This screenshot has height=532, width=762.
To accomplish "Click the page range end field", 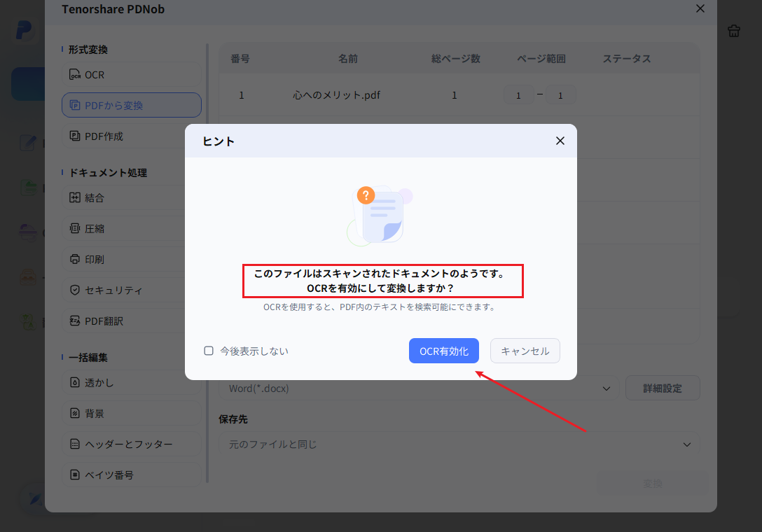I will point(560,95).
